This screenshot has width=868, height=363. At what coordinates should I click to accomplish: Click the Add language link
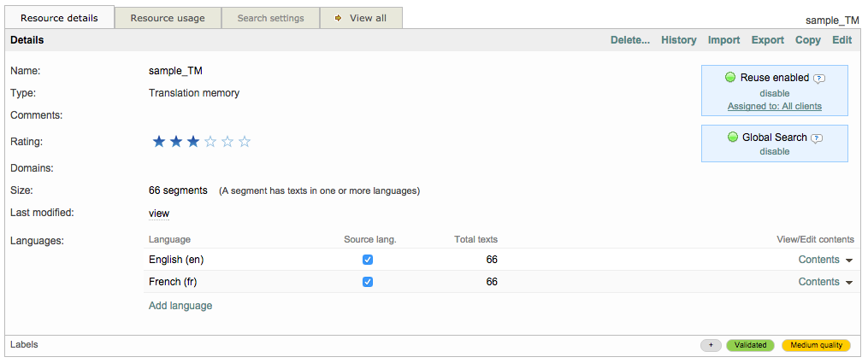point(180,306)
